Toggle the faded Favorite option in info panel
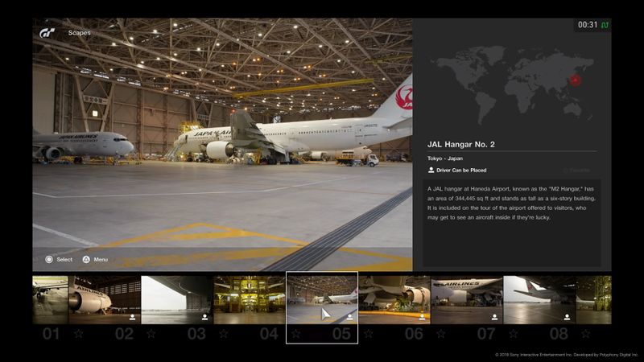The width and height of the screenshot is (644, 362). (576, 170)
